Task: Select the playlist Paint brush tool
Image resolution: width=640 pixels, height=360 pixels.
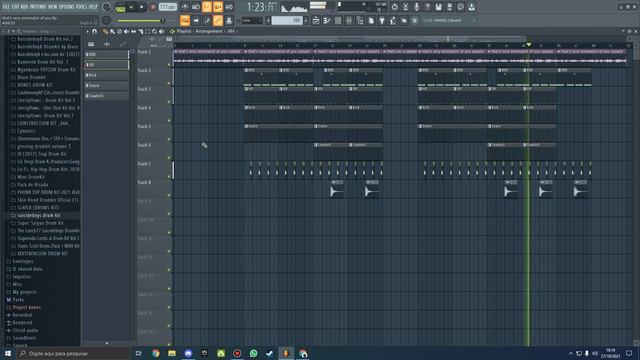Action: click(113, 31)
